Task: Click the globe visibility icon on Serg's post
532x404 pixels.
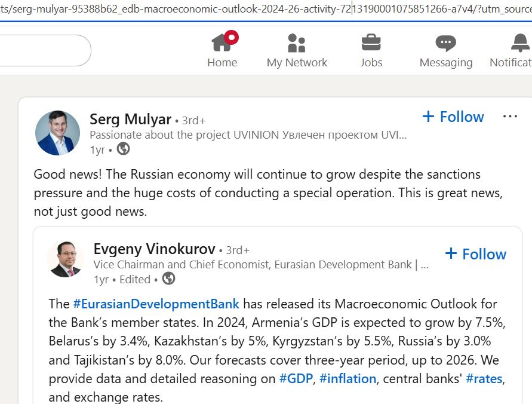Action: (124, 149)
